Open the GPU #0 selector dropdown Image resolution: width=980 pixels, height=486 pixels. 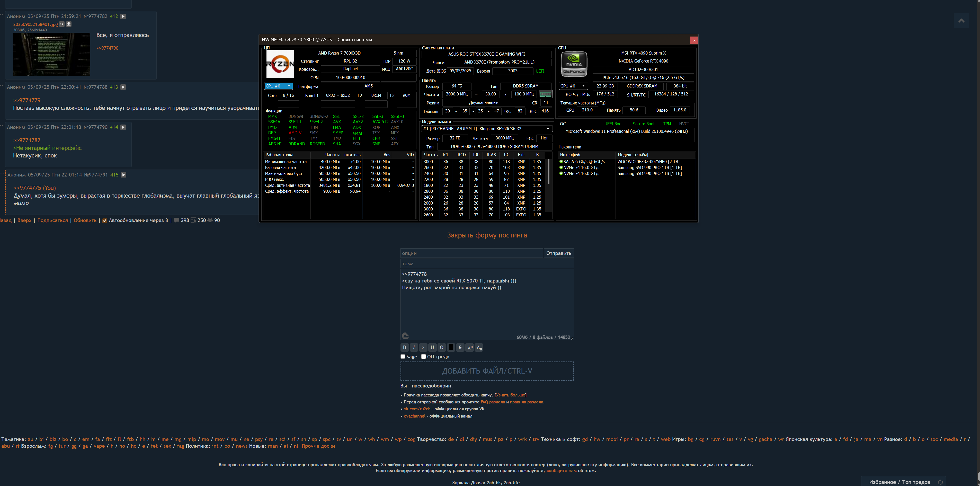[x=573, y=86]
